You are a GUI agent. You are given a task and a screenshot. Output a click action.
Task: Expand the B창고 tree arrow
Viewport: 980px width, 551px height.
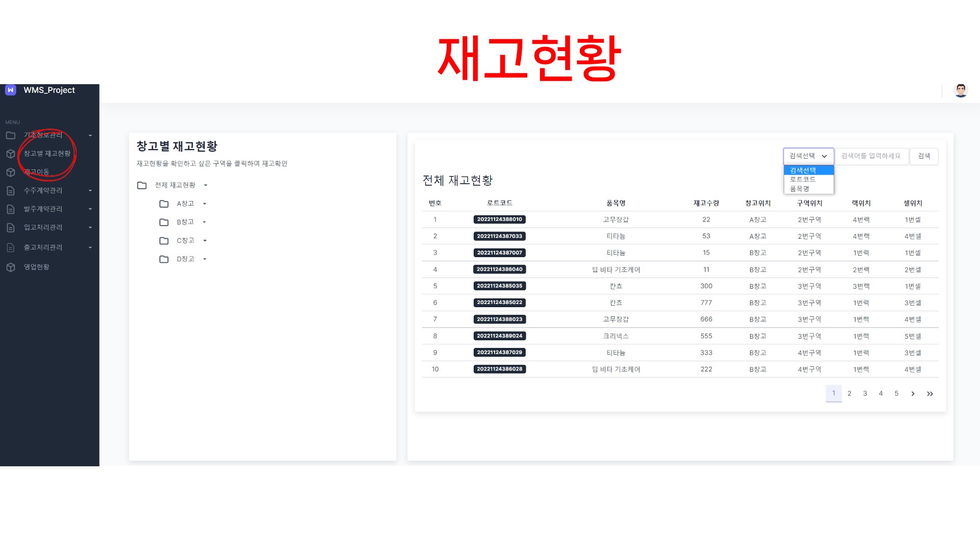coord(204,222)
